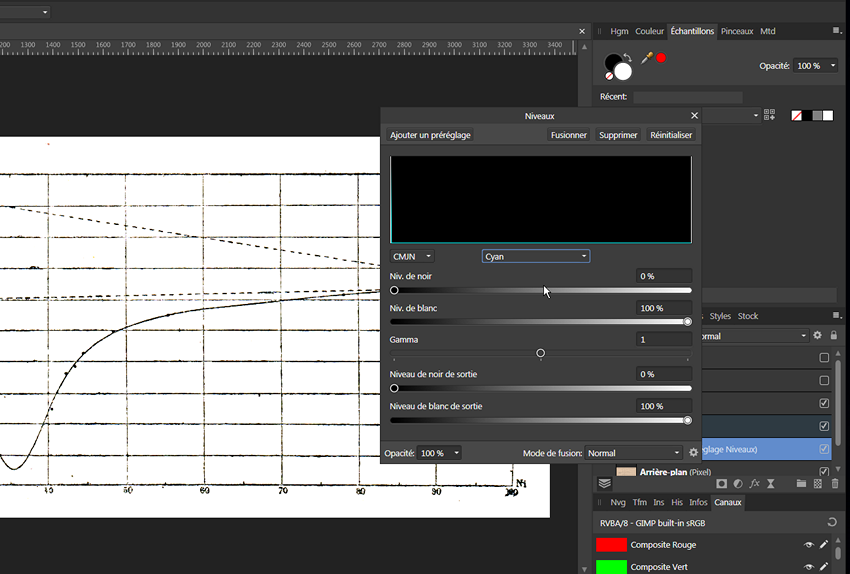Click the Layers panel scroll down arrow
850x574 pixels.
[x=839, y=469]
